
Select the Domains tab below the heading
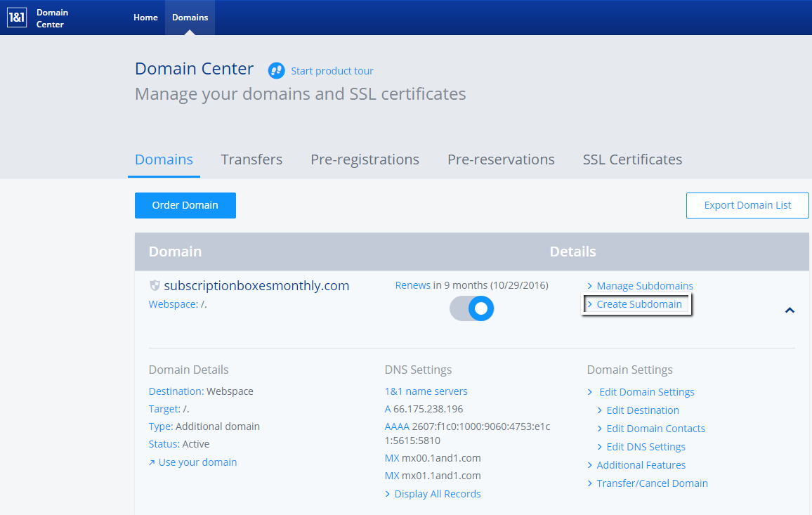click(164, 159)
